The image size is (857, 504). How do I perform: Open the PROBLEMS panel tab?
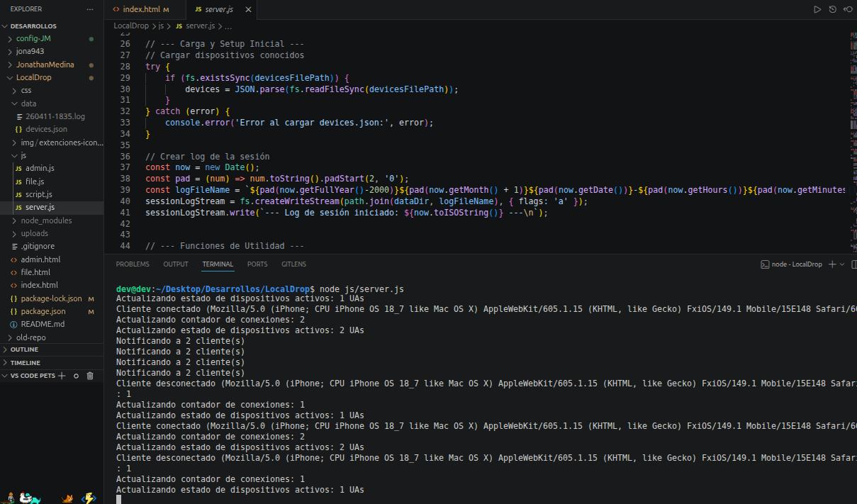point(133,264)
